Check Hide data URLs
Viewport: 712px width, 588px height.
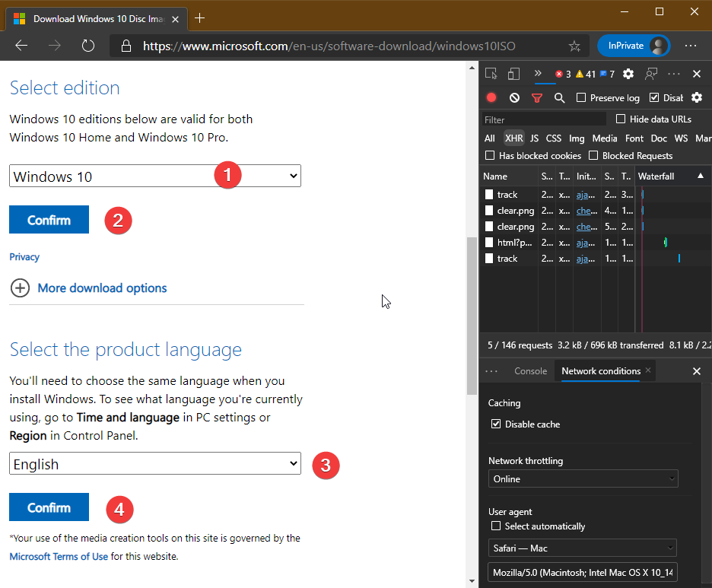620,119
